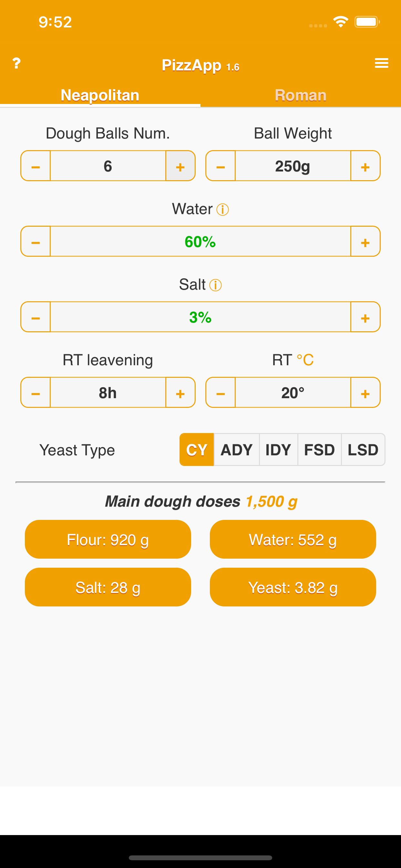Tap the Yeast: 3.82 g button
This screenshot has width=401, height=868.
293,587
